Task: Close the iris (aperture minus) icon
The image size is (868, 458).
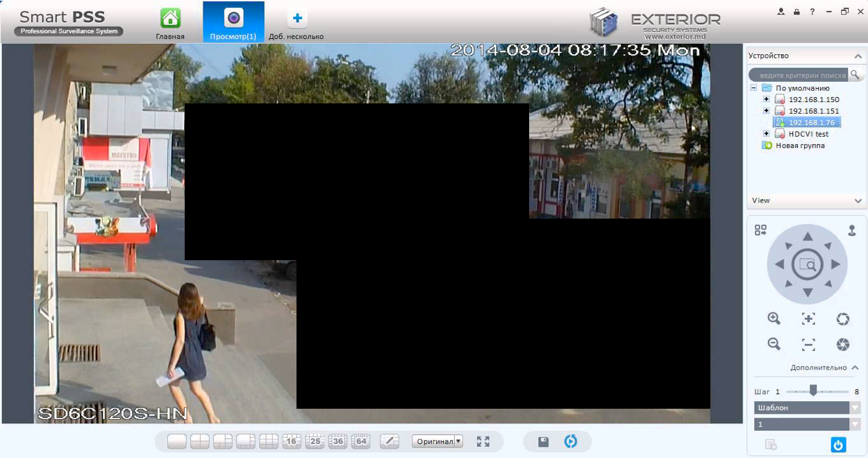Action: (x=843, y=344)
